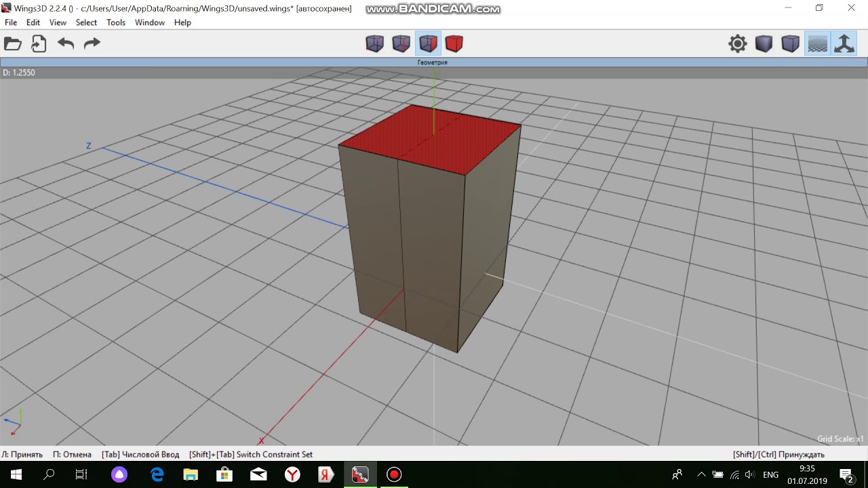Open File Explorer from taskbar
Image resolution: width=868 pixels, height=488 pixels.
(x=191, y=474)
